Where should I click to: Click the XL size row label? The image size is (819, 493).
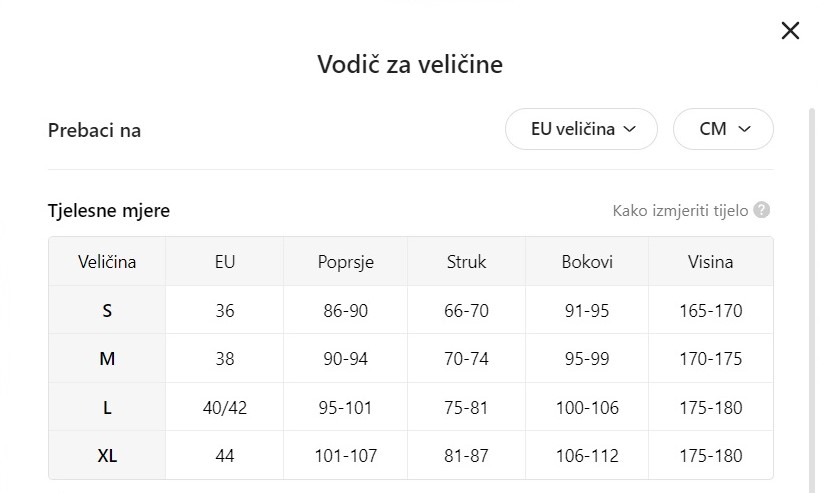pyautogui.click(x=107, y=455)
